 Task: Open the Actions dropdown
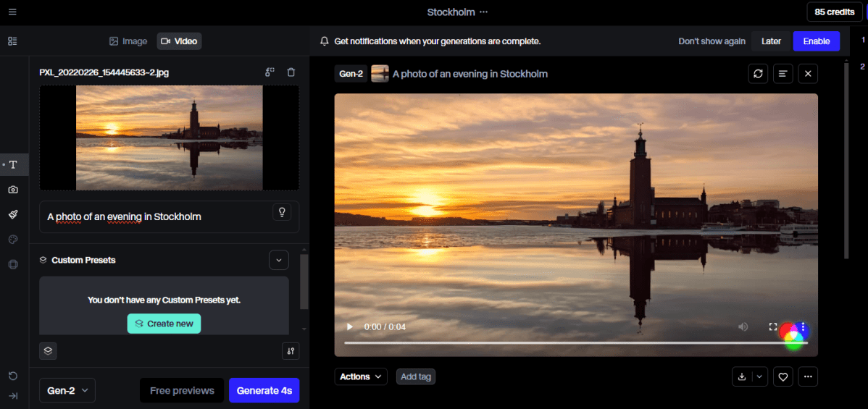(x=360, y=376)
